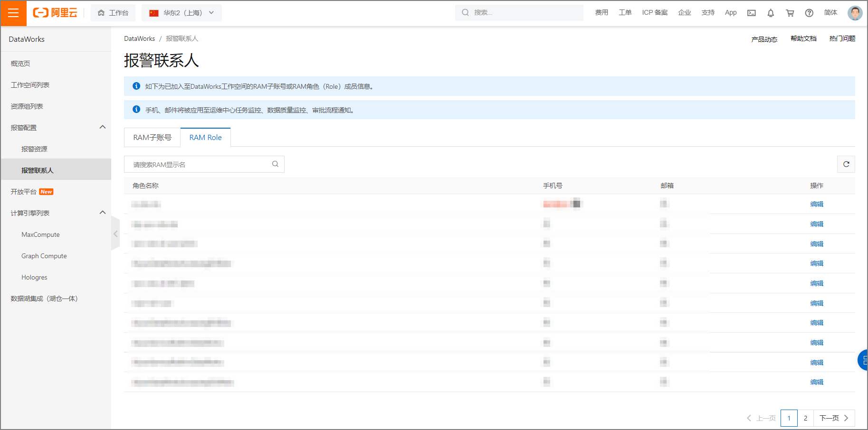This screenshot has height=430, width=868.
Task: Click 下一页 next page button
Action: (x=834, y=418)
